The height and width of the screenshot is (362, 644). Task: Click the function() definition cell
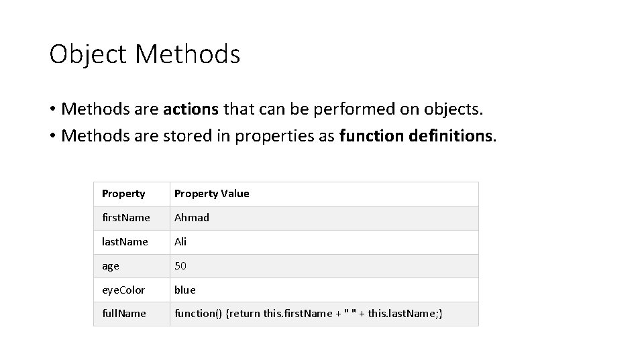[325, 314]
